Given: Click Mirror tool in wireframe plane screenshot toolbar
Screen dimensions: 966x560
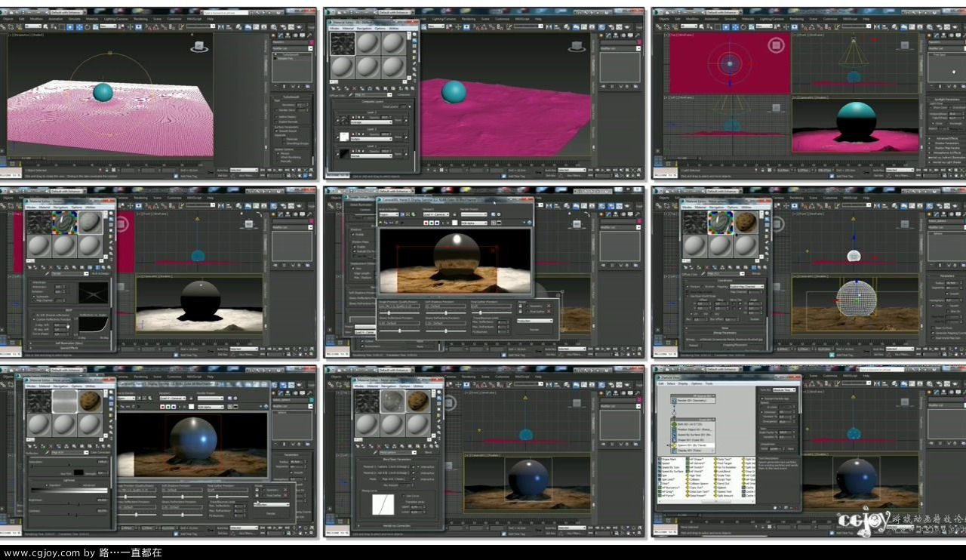Looking at the screenshot, I should click(x=220, y=26).
